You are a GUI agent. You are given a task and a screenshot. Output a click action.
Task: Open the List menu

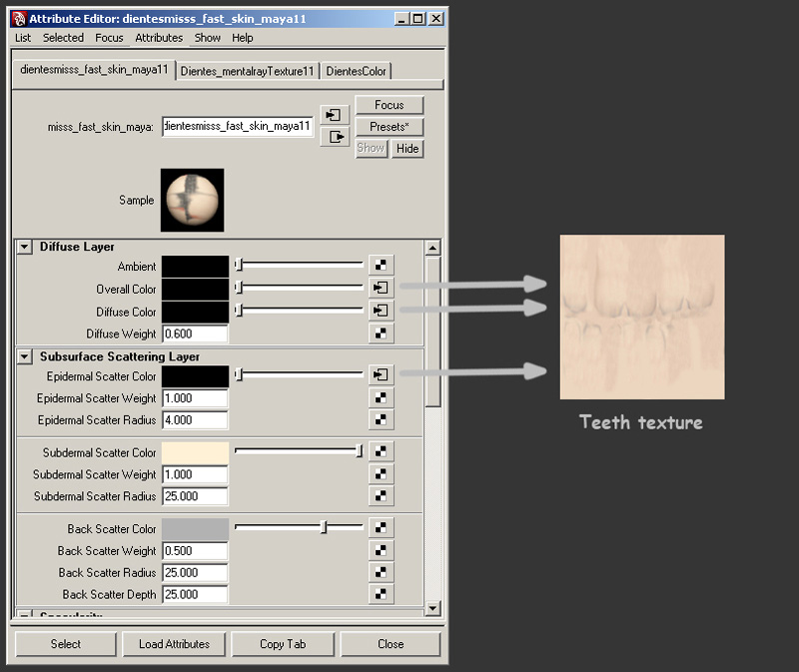[23, 38]
